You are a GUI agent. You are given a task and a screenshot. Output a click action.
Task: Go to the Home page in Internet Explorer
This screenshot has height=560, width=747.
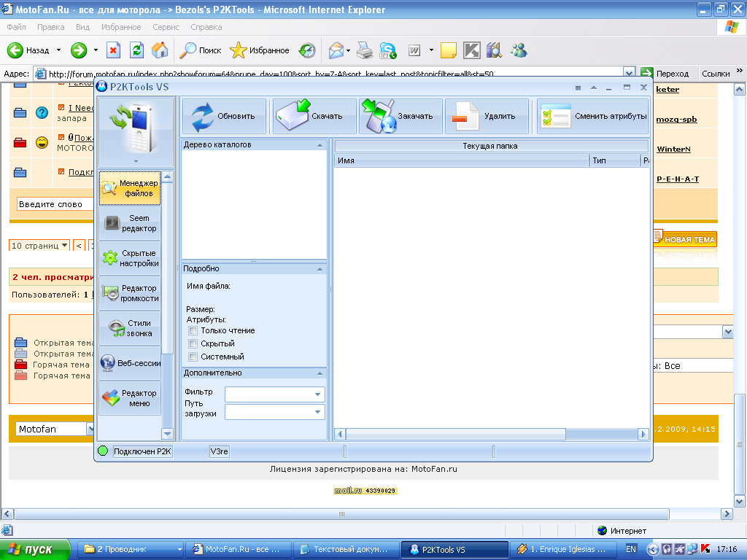pos(160,50)
